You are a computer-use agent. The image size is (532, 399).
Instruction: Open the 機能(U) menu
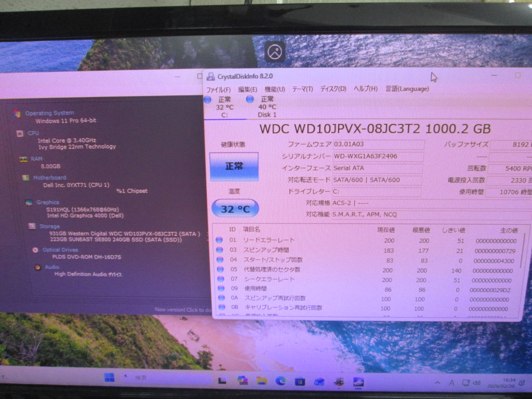[275, 89]
